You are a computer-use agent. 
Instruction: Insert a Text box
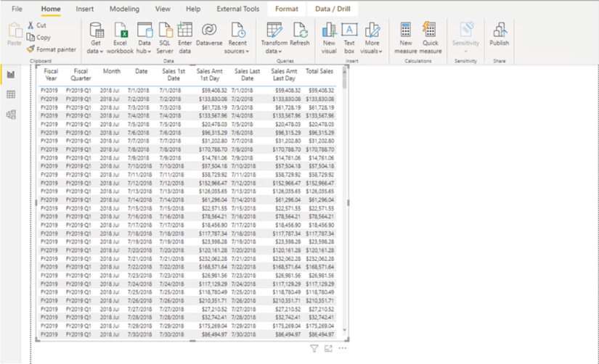(x=349, y=30)
